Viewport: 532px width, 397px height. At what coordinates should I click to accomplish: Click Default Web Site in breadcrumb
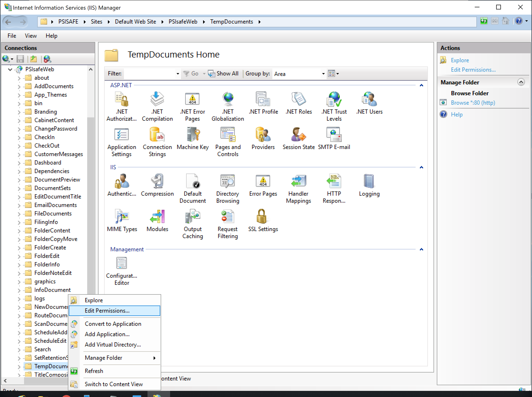(135, 22)
